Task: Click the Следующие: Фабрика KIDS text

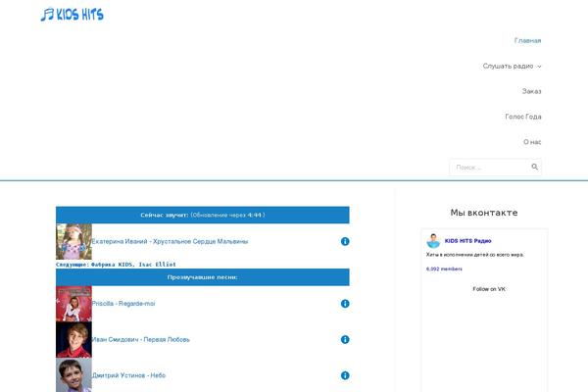Action: click(116, 265)
